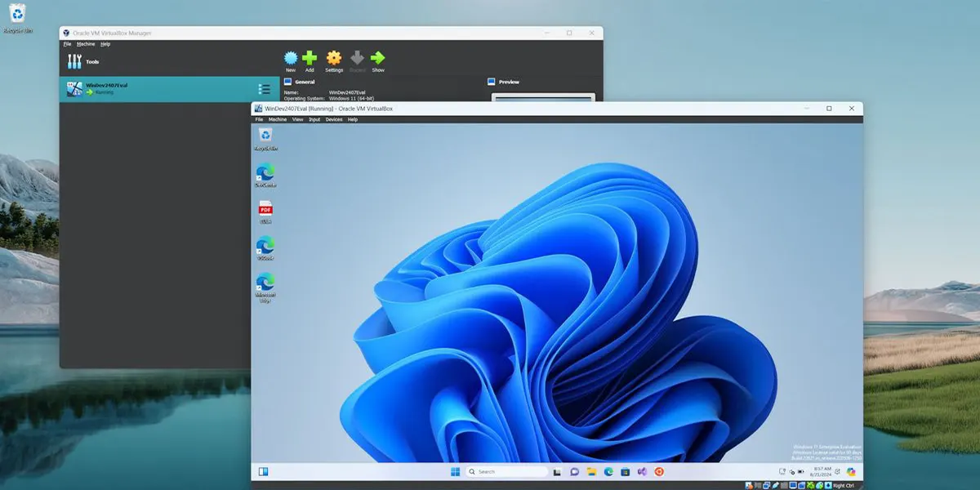Select the WinDev2407Eval machine entry
Viewport: 980px width, 490px height.
(x=170, y=89)
